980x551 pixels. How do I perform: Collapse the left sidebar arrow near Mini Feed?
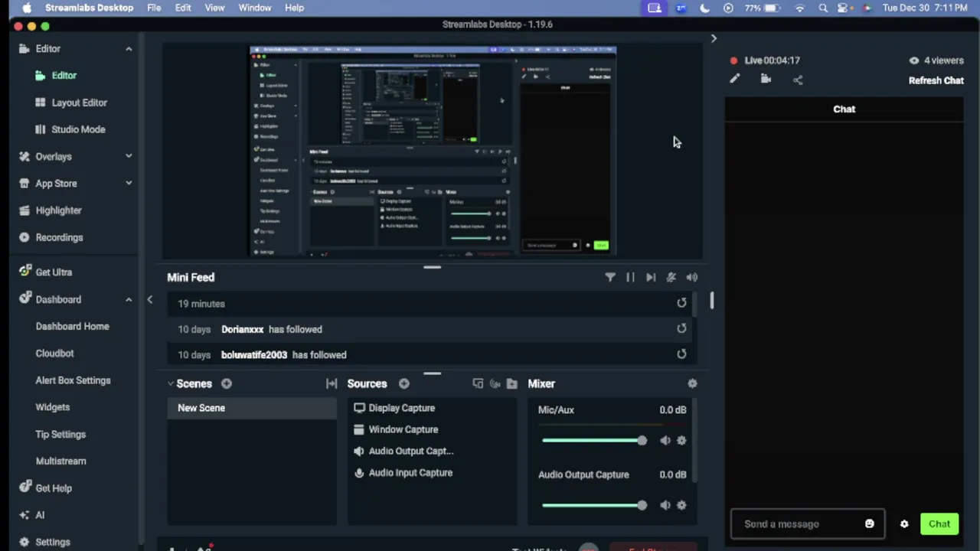(150, 300)
